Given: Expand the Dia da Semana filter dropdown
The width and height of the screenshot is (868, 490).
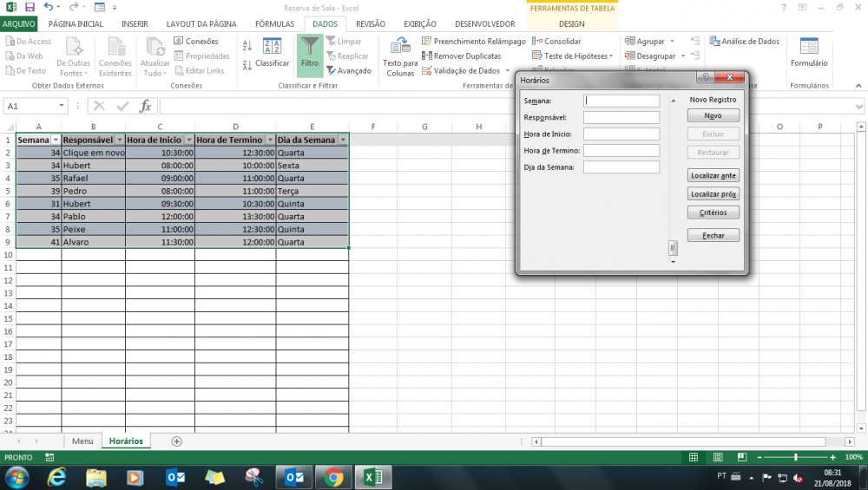Looking at the screenshot, I should coord(343,140).
